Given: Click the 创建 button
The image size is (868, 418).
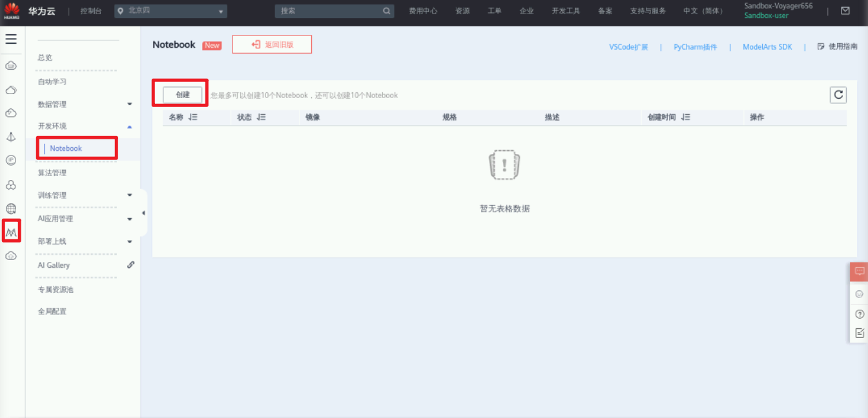Looking at the screenshot, I should 183,95.
